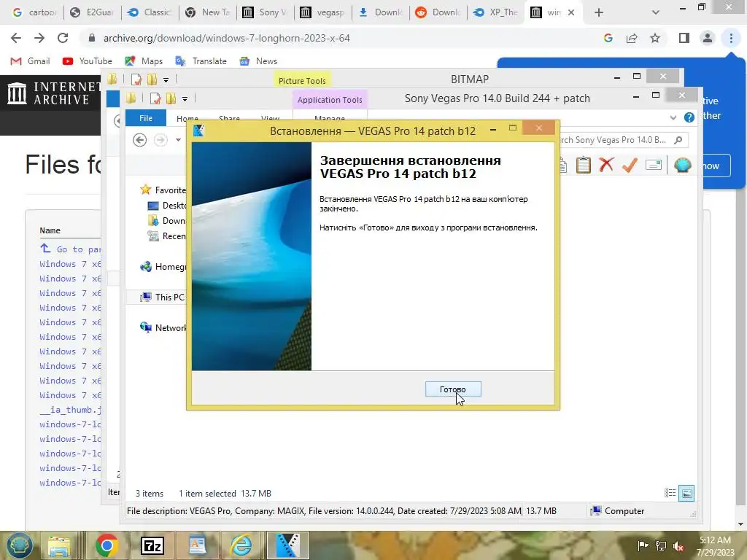Image resolution: width=747 pixels, height=560 pixels.
Task: Switch to E2Guardian tab
Action: click(x=92, y=12)
